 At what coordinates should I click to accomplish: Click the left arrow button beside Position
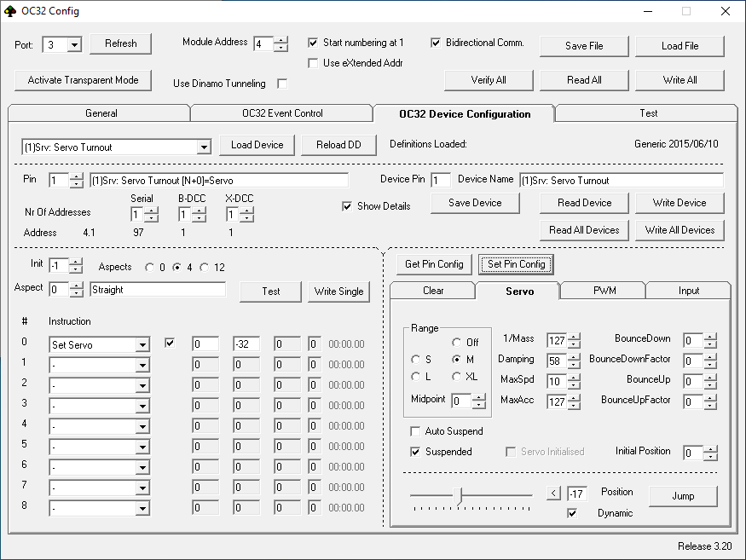coord(554,493)
